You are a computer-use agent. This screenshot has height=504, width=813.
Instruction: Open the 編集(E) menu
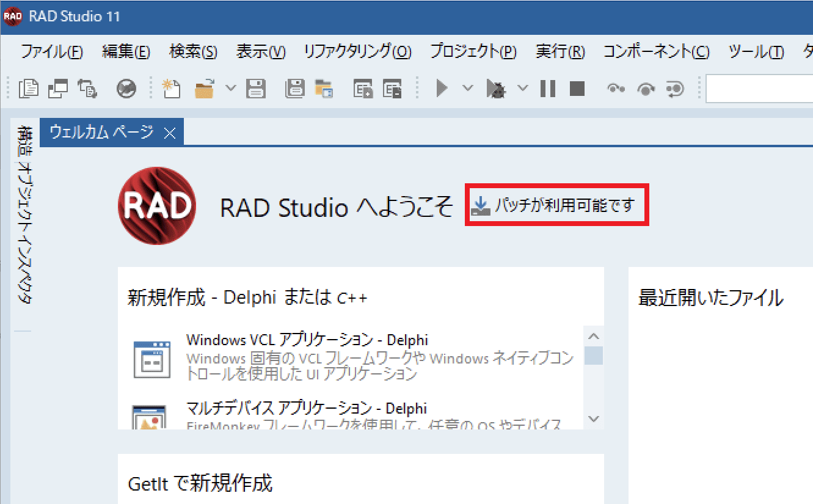coord(126,51)
